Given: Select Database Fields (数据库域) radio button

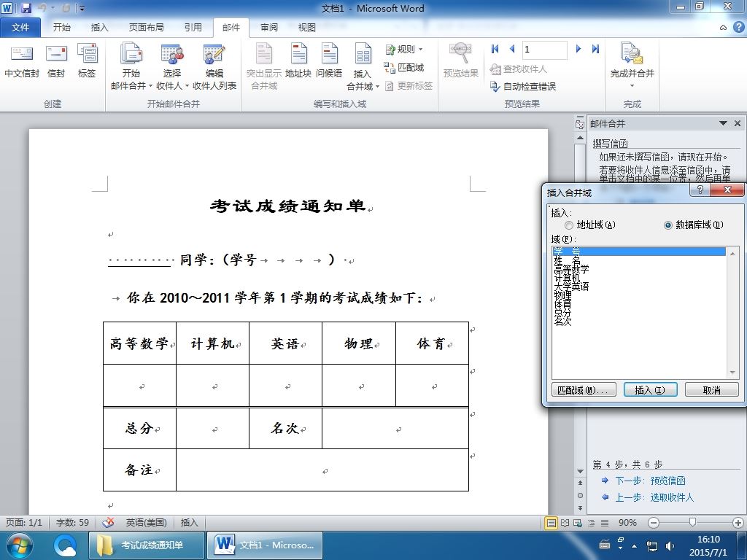Looking at the screenshot, I should coord(668,225).
